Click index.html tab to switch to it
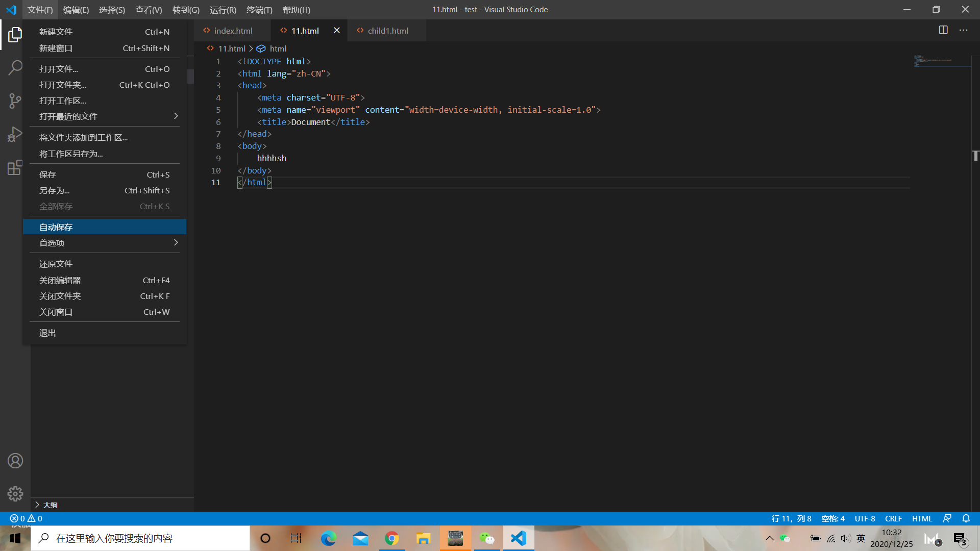980x551 pixels. [x=233, y=30]
